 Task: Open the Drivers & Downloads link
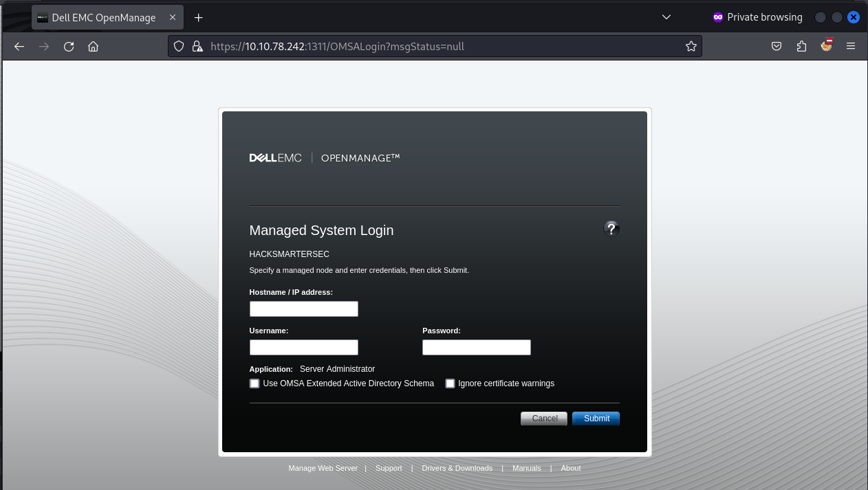click(457, 468)
